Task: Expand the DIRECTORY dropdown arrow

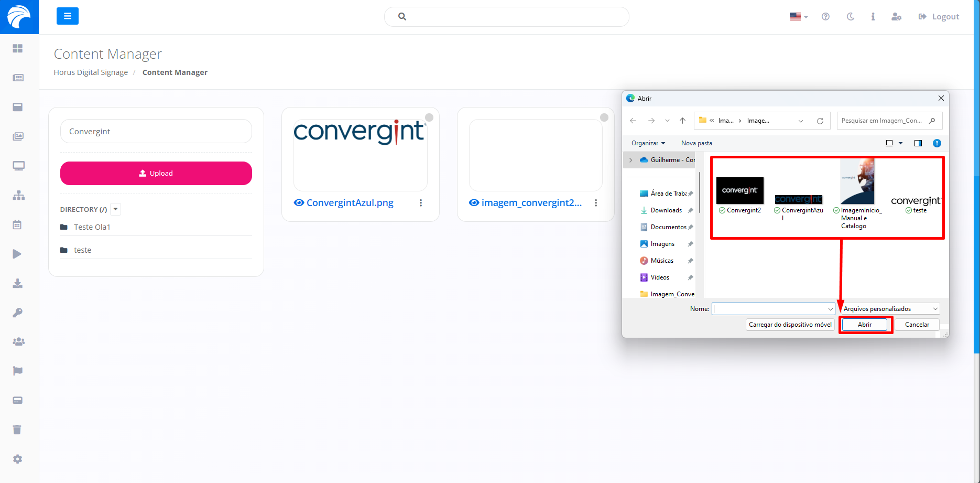Action: [116, 209]
